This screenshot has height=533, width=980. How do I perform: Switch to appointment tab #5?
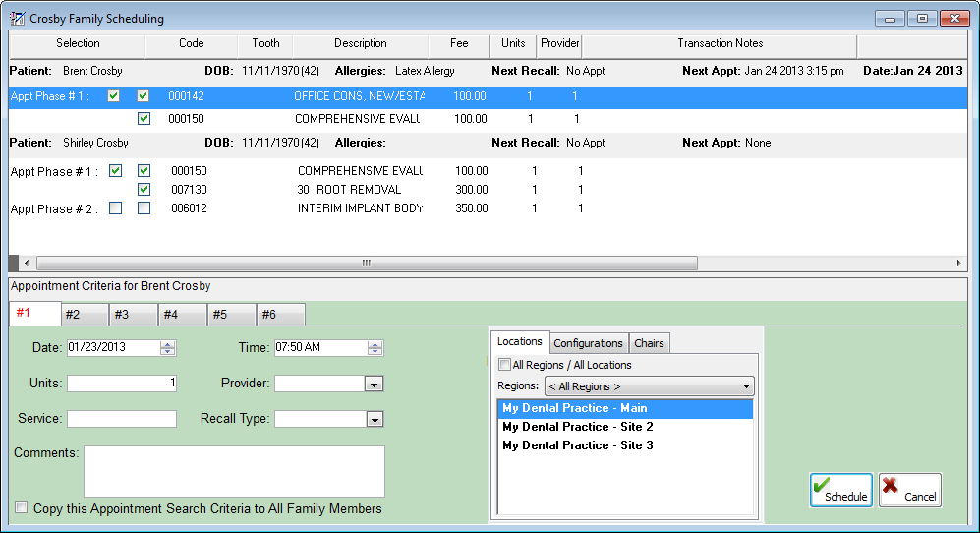(x=232, y=314)
